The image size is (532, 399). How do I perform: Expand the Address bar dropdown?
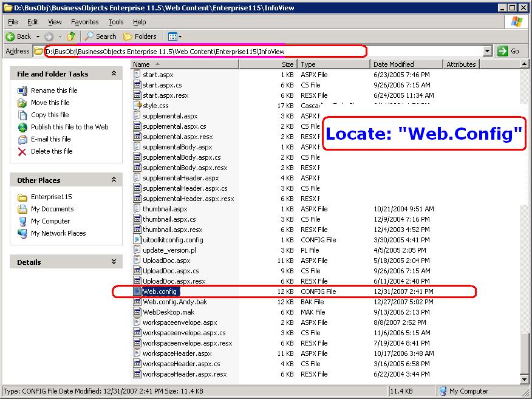pos(488,52)
